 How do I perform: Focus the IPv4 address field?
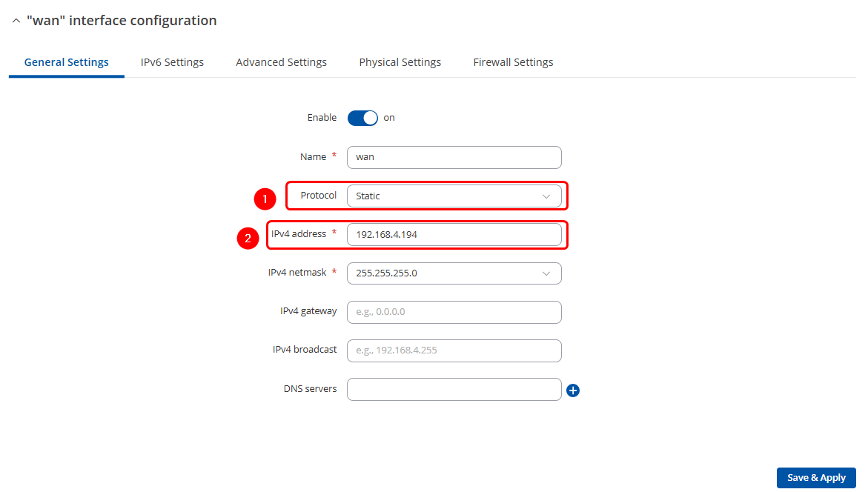click(x=454, y=235)
